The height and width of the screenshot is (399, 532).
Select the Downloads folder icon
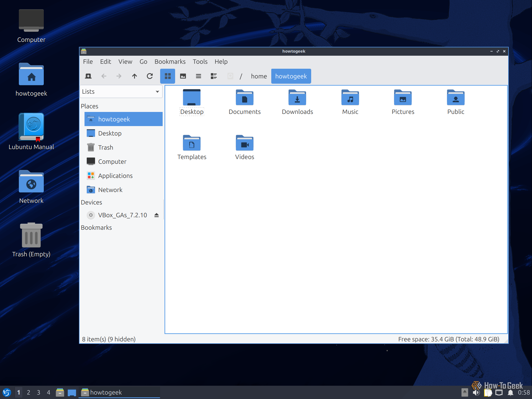coord(297,102)
